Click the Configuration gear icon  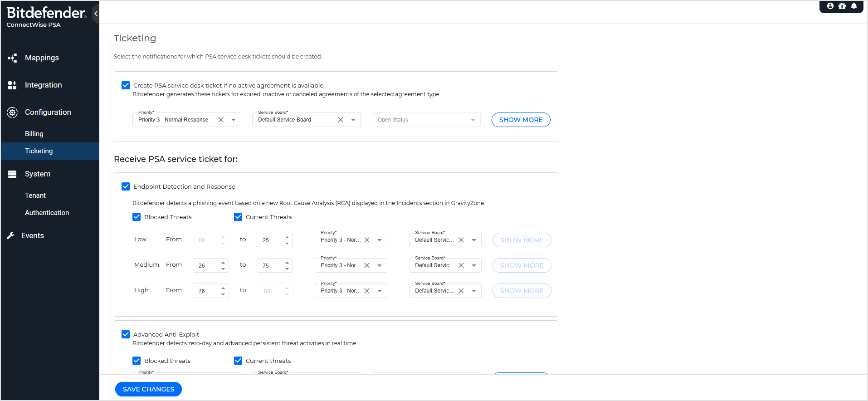tap(12, 112)
